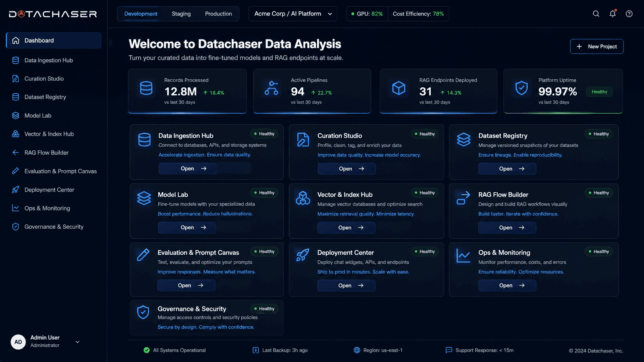Click the "Secure by design. Comply with confidence." text

click(206, 327)
